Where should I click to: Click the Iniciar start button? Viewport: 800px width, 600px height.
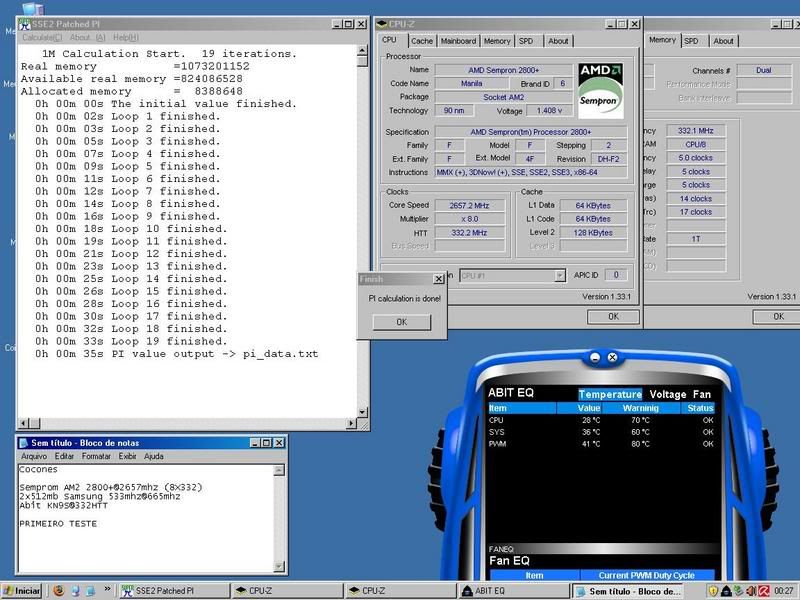click(x=22, y=591)
